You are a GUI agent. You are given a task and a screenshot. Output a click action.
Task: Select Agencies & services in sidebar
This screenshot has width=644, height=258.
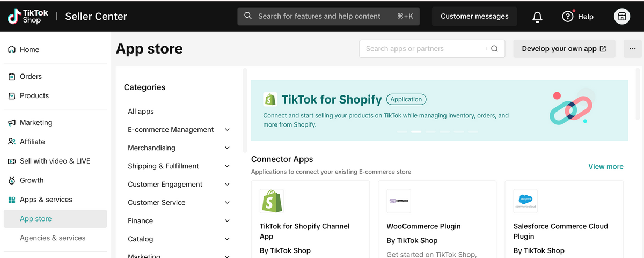coord(53,238)
